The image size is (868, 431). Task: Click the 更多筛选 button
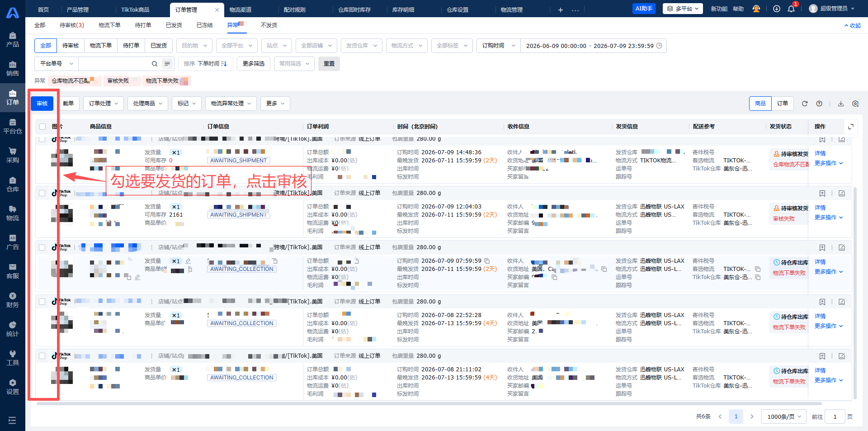click(x=254, y=64)
